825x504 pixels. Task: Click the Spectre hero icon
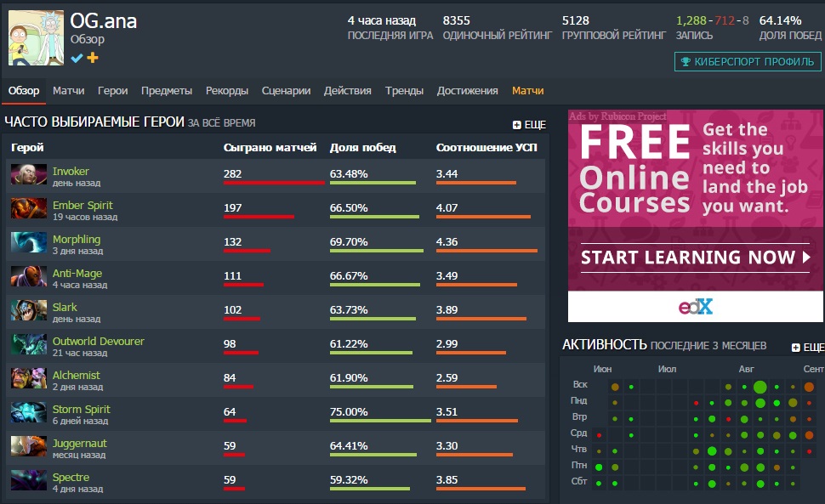coord(29,480)
